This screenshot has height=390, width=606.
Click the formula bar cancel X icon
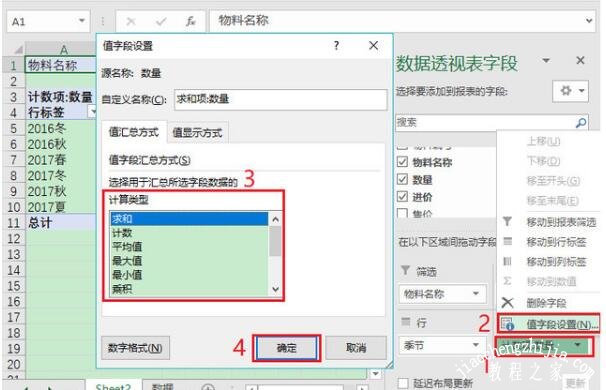(x=131, y=21)
